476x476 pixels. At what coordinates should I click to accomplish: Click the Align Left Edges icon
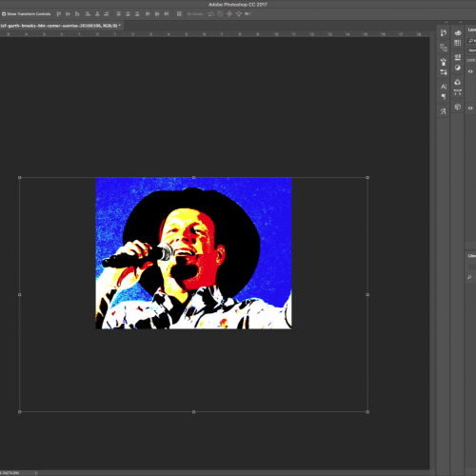click(89, 14)
